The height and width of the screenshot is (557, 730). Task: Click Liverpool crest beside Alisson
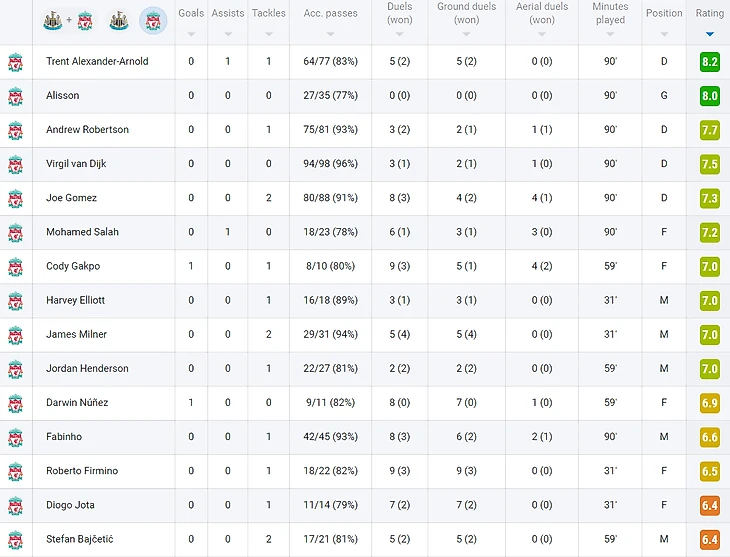click(15, 96)
